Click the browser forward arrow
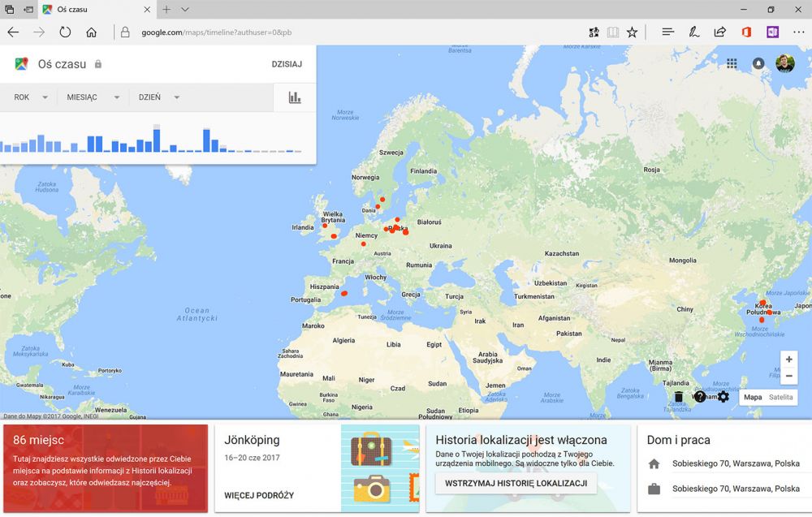The width and height of the screenshot is (812, 517). point(39,32)
